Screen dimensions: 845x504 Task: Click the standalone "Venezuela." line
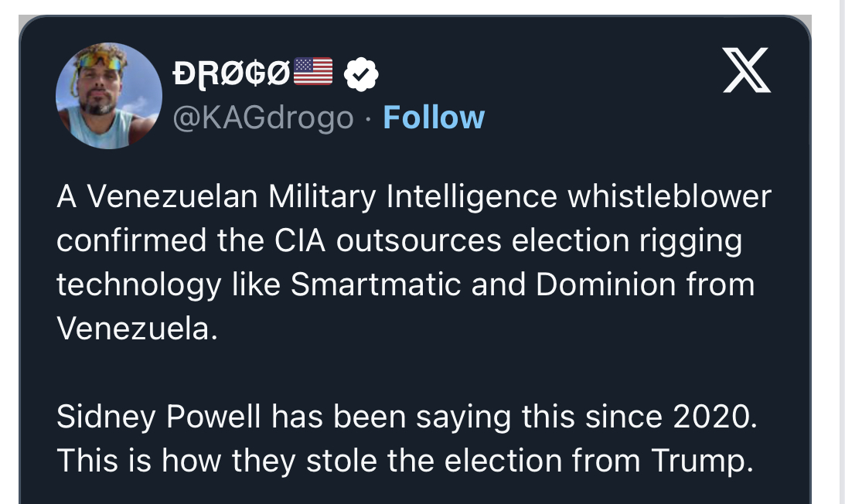coord(132,329)
